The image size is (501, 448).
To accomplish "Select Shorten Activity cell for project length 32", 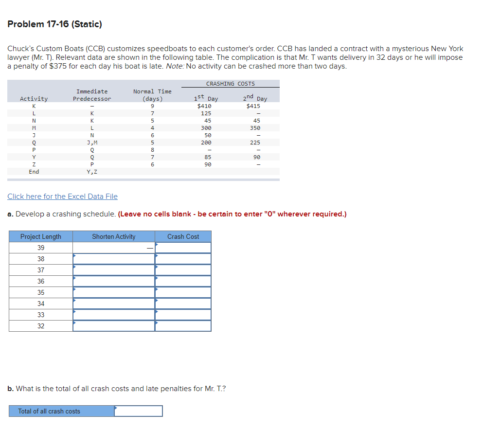I will 114,326.
